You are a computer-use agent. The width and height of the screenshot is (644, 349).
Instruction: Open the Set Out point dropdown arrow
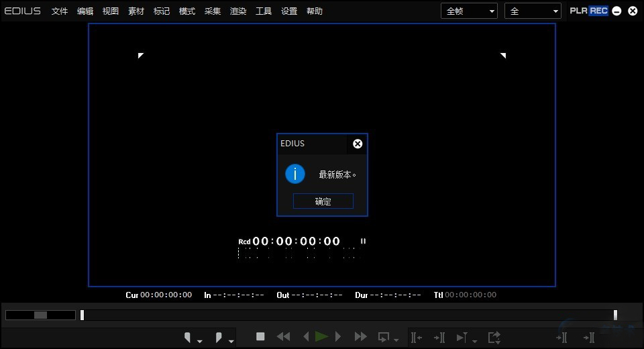[x=231, y=341]
